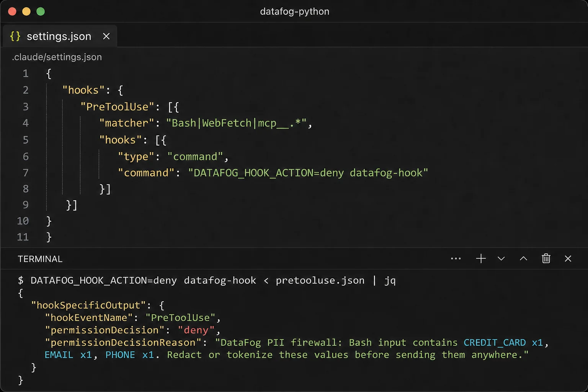This screenshot has width=588, height=392.
Task: Click PHONE in terminal output
Action: (120, 354)
